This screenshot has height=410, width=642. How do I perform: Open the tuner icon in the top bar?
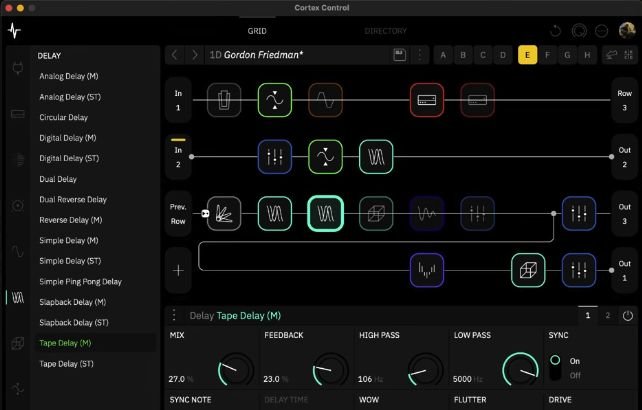[579, 31]
